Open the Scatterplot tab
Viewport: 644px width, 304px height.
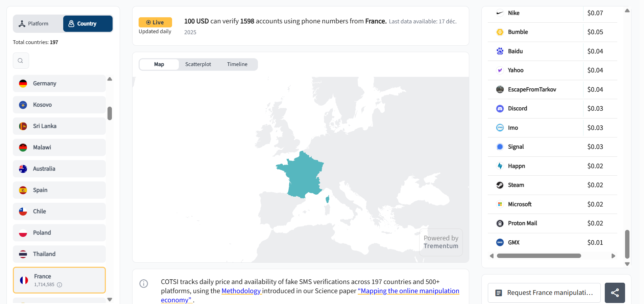tap(198, 64)
